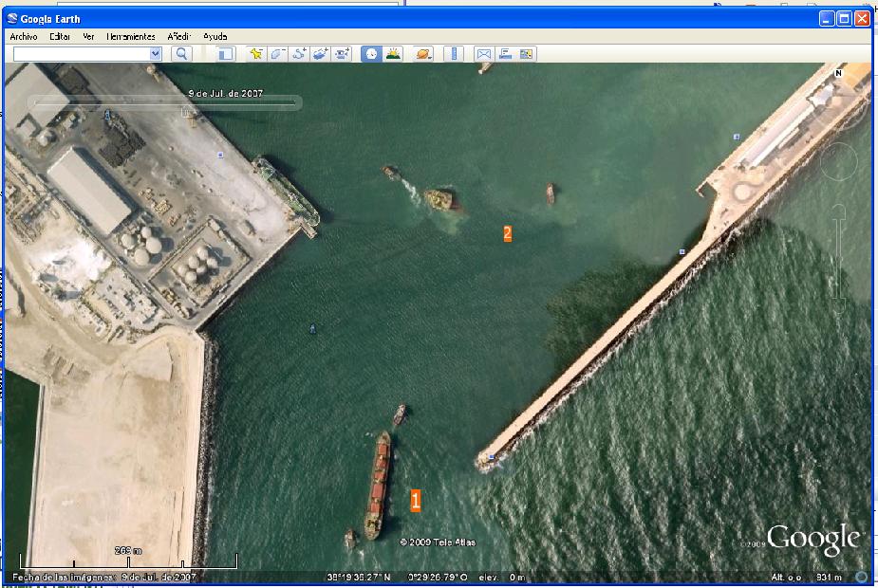Add a new placemark with the pin icon
Screen dimensions: 878x588
256,54
